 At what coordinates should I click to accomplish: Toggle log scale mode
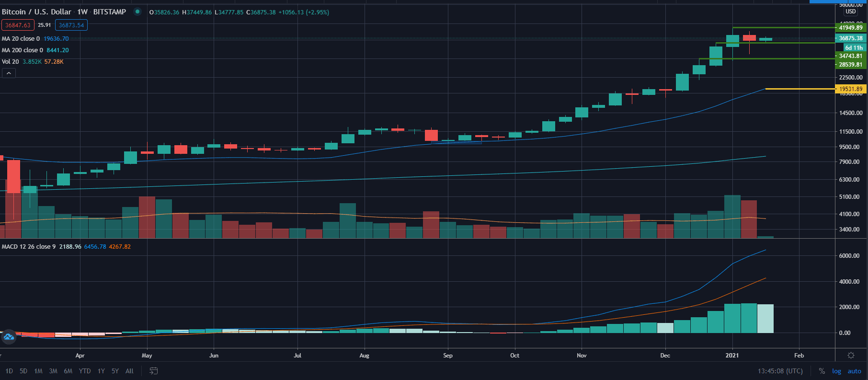click(836, 371)
